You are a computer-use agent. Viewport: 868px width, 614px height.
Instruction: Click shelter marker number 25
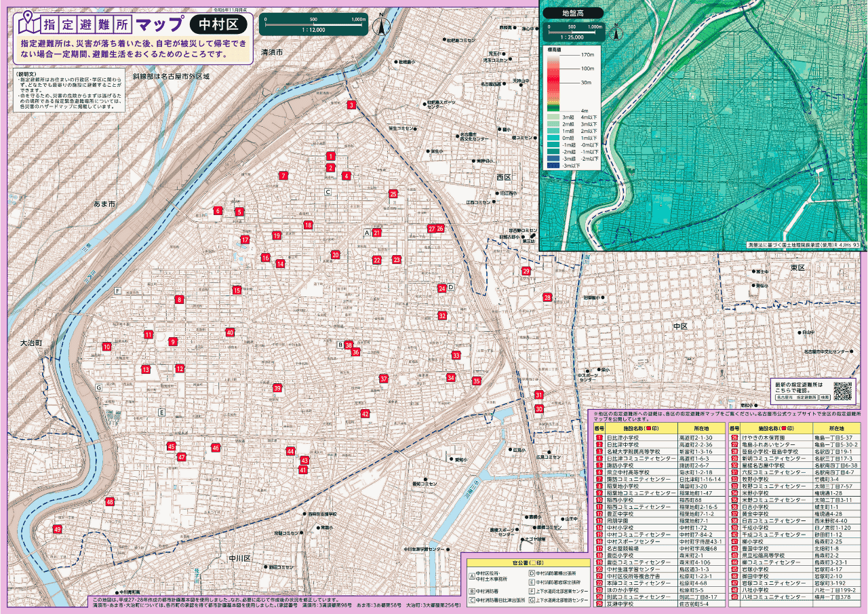[393, 194]
